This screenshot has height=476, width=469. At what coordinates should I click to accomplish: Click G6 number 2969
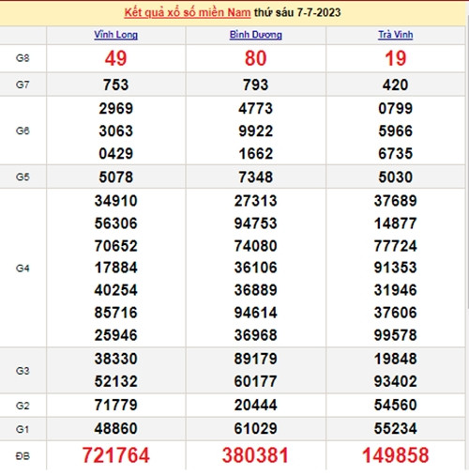click(x=116, y=108)
